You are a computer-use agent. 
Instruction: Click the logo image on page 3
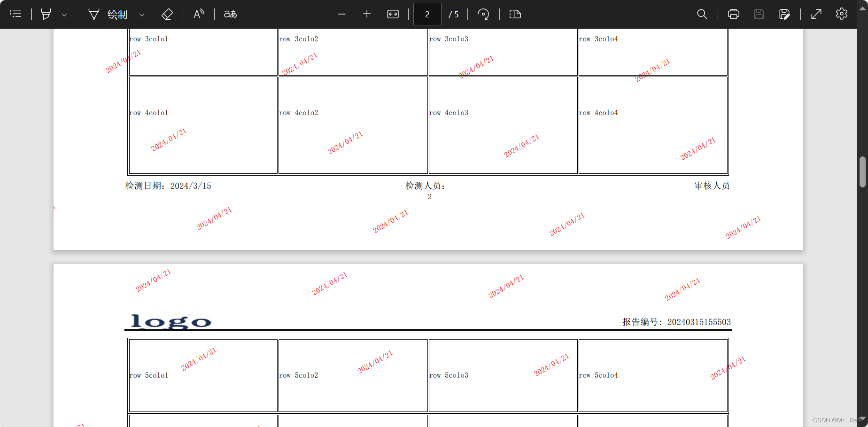click(171, 321)
